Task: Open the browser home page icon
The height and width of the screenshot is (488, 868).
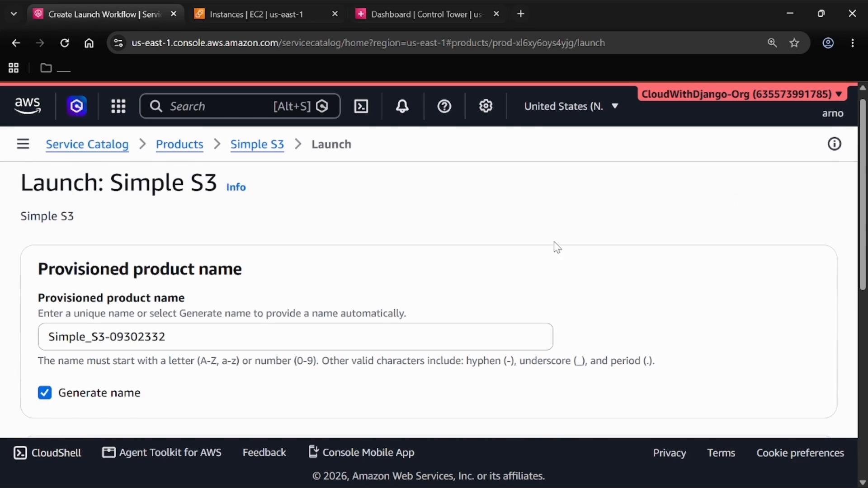Action: tap(89, 43)
